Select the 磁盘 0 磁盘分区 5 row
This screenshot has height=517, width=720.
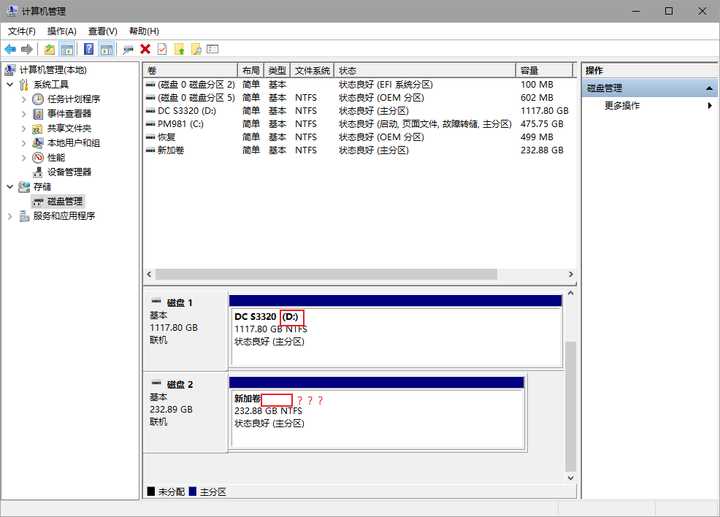tap(360, 98)
